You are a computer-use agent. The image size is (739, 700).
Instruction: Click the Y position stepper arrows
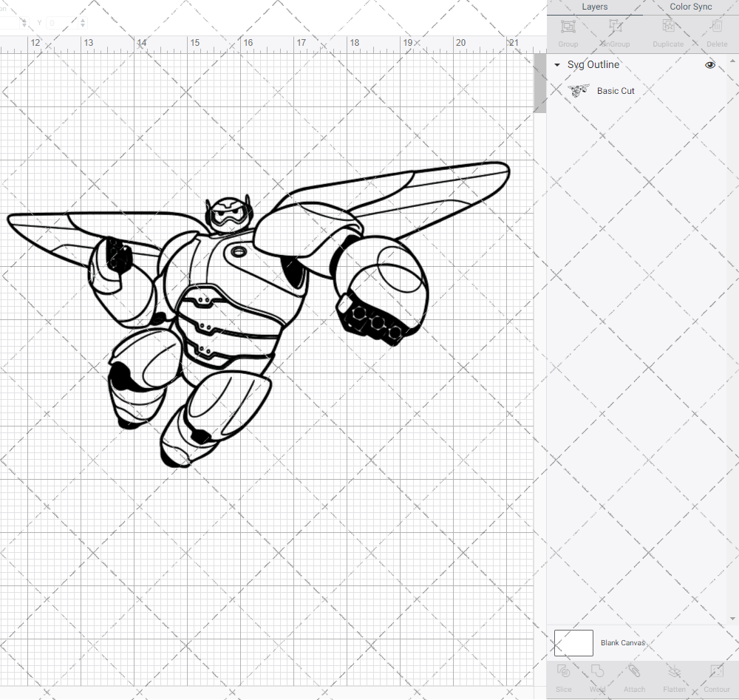[83, 23]
